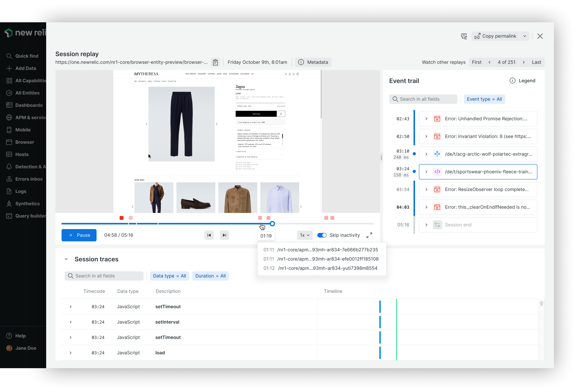Toggle the Skip inactivity switch
This screenshot has height=392, width=577.
322,235
